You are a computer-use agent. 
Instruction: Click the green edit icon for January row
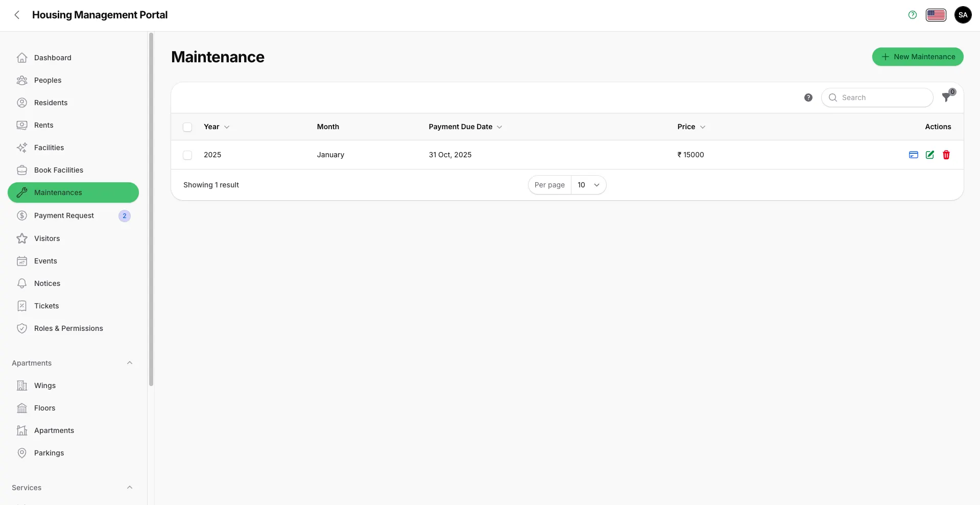(929, 155)
